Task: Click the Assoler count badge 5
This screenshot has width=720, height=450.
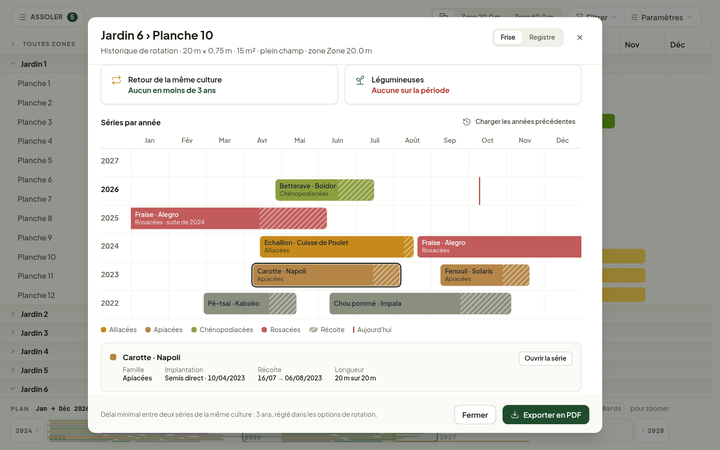Action: [x=72, y=17]
